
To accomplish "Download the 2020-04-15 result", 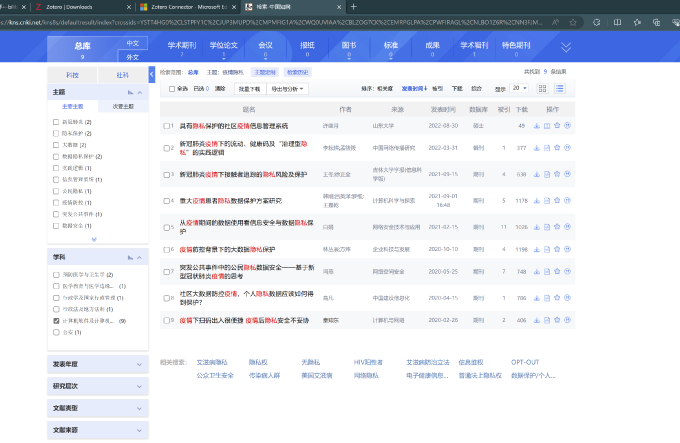I will tap(536, 298).
